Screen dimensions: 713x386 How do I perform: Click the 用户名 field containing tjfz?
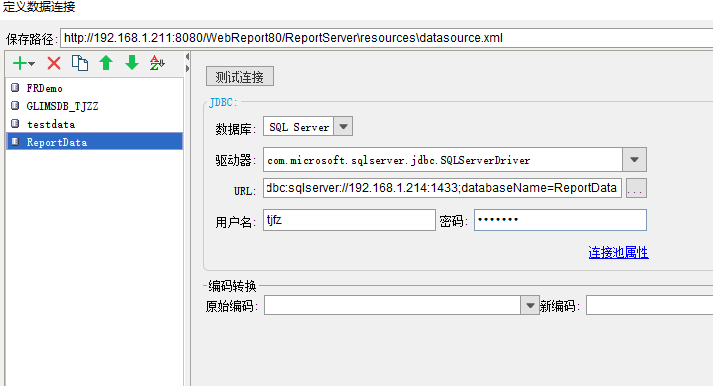(349, 220)
